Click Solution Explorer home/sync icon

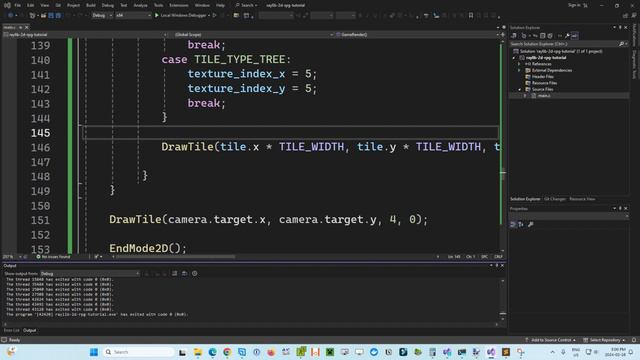514,36
